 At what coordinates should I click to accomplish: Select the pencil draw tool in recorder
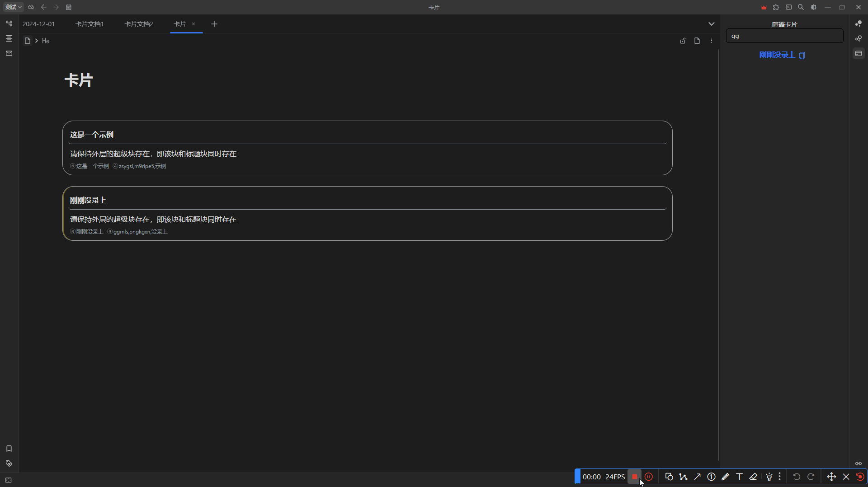[725, 477]
